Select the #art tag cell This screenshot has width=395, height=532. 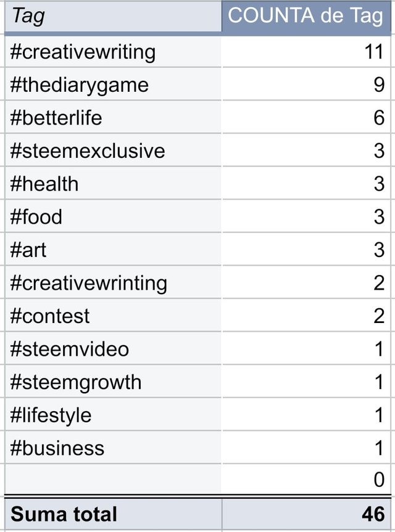pyautogui.click(x=113, y=250)
